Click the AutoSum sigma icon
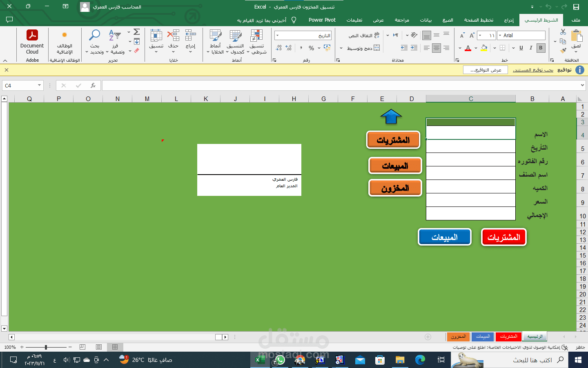The image size is (588, 368). 137,32
